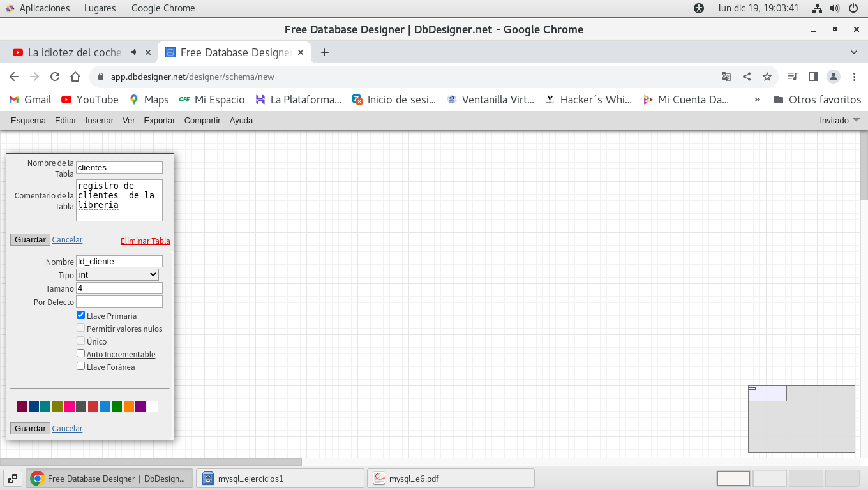Open the Exportar menu
Viewport: 868px width, 490px height.
coord(159,120)
